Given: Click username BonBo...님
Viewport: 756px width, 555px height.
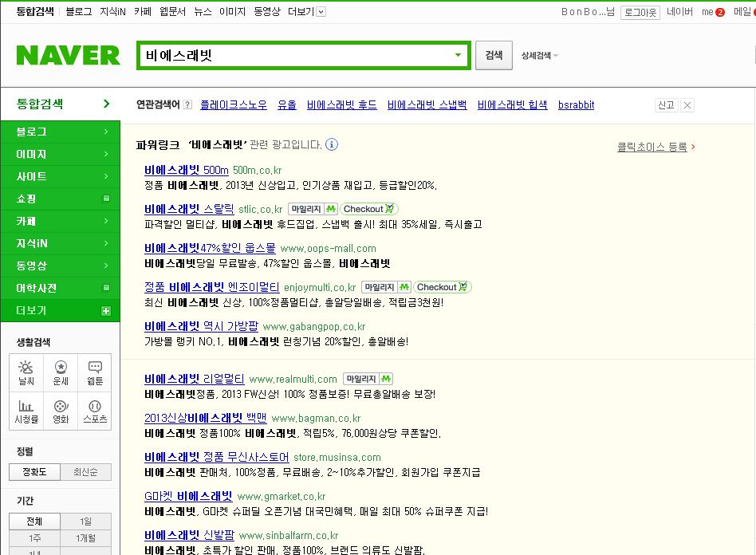Looking at the screenshot, I should pyautogui.click(x=588, y=12).
